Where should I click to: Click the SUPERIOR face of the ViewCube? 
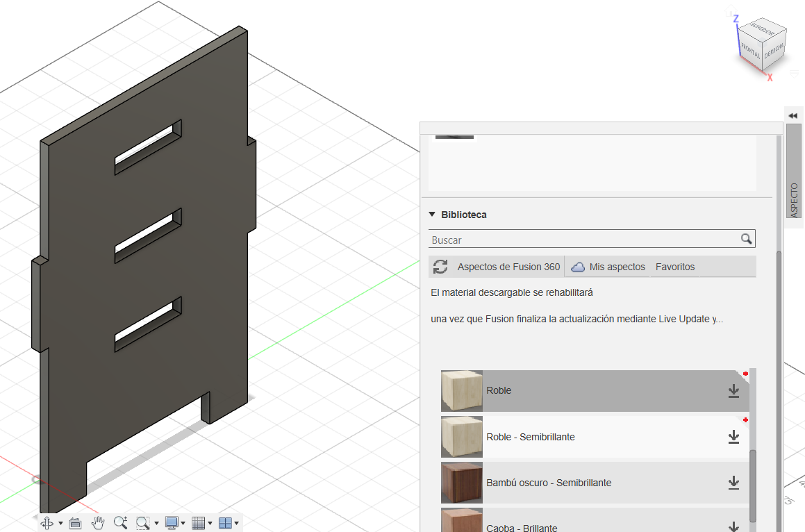pos(763,31)
